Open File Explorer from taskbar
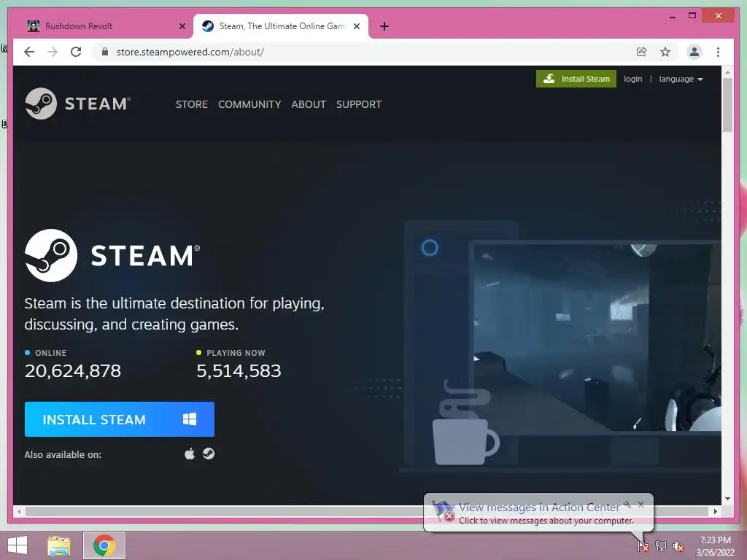 tap(59, 545)
